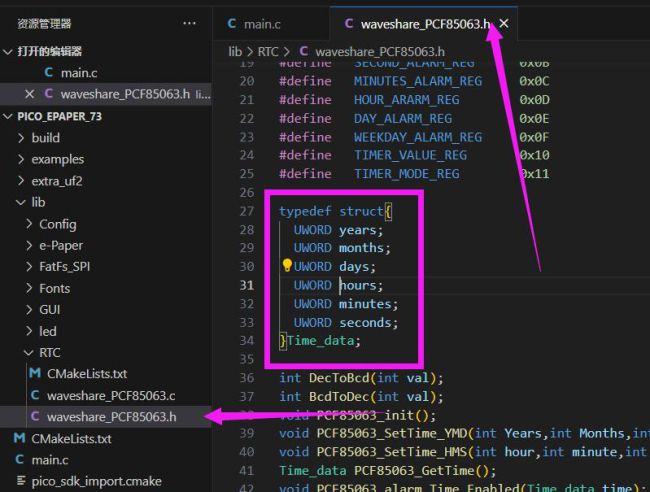Click the seconds field in the struct
650x492 pixels.
point(365,322)
